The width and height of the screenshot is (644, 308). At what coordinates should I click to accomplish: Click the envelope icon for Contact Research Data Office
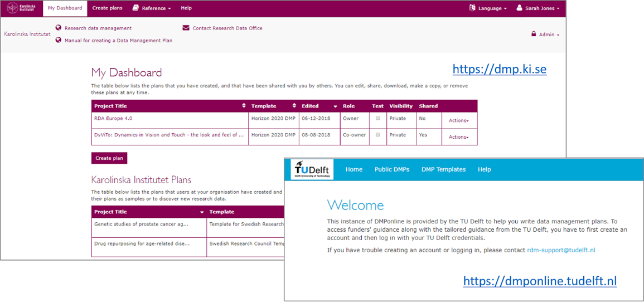[186, 28]
